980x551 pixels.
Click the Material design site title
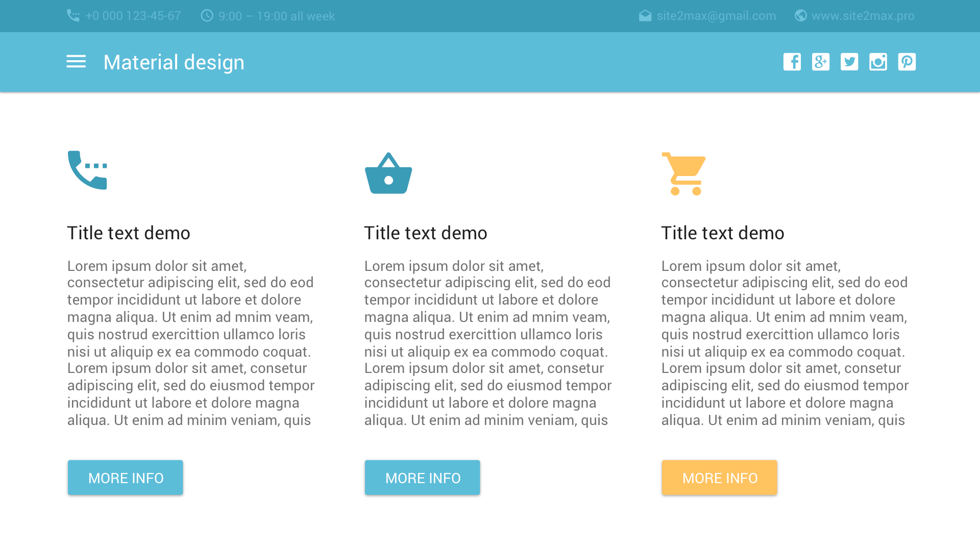(x=174, y=62)
